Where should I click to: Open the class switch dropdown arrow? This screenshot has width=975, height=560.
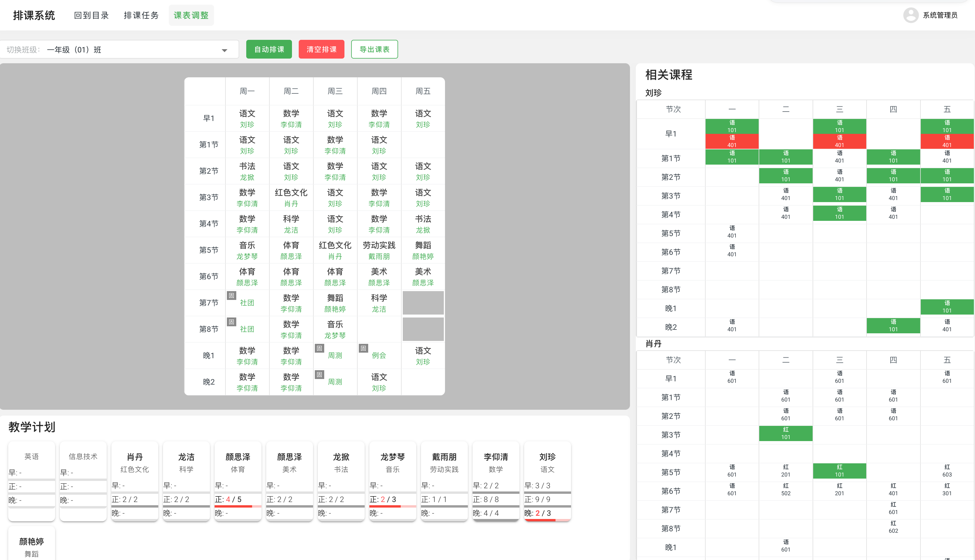click(x=225, y=50)
